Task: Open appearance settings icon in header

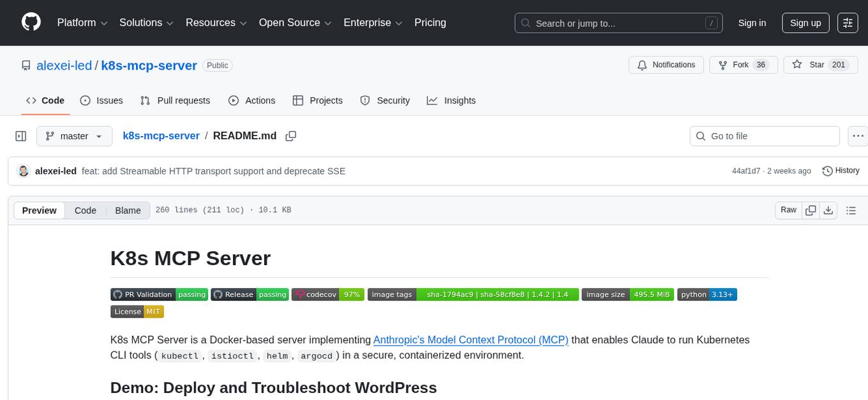Action: [x=848, y=23]
